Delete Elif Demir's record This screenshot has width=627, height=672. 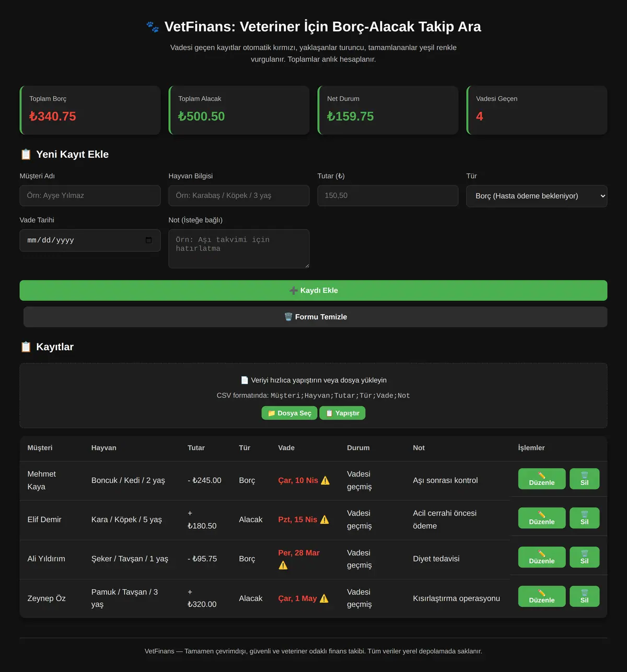[x=584, y=518]
